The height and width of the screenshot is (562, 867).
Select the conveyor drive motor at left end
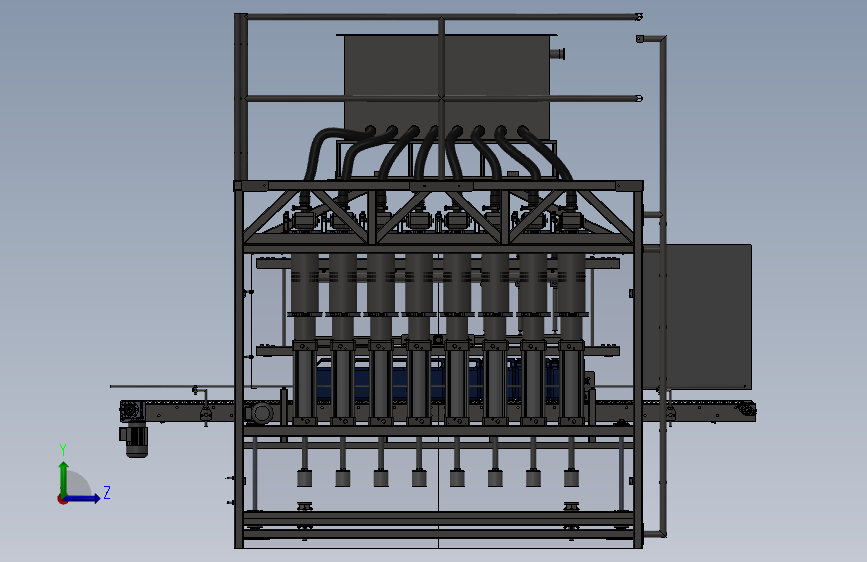click(133, 440)
